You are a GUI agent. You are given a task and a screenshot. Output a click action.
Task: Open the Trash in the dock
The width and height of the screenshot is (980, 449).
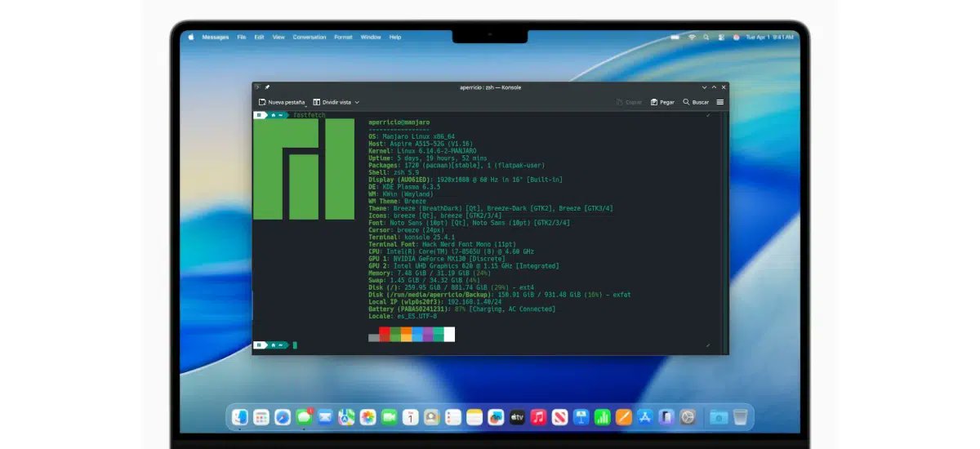point(740,417)
